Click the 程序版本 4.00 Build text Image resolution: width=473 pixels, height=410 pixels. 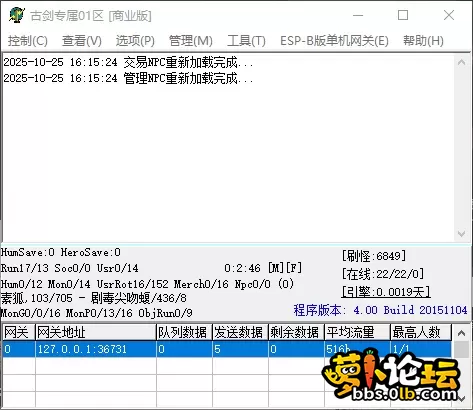[x=380, y=310]
